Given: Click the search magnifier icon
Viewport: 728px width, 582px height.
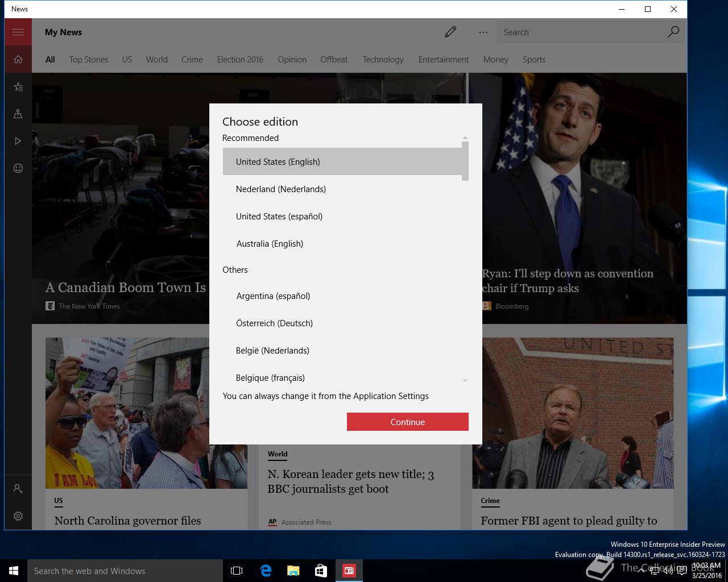Looking at the screenshot, I should (x=673, y=32).
